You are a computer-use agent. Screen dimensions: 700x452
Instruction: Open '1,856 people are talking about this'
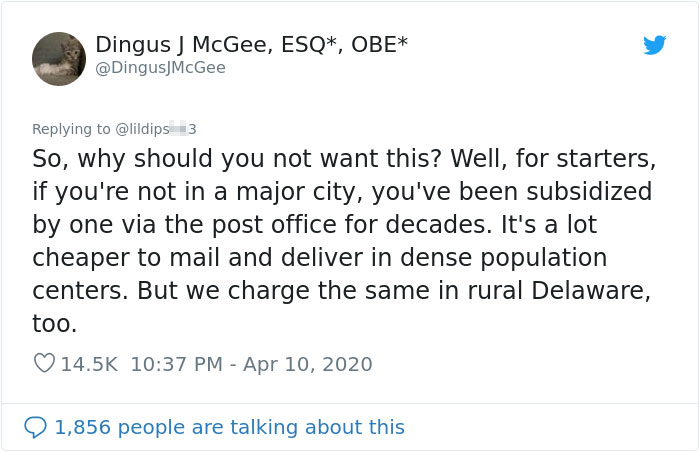(229, 427)
